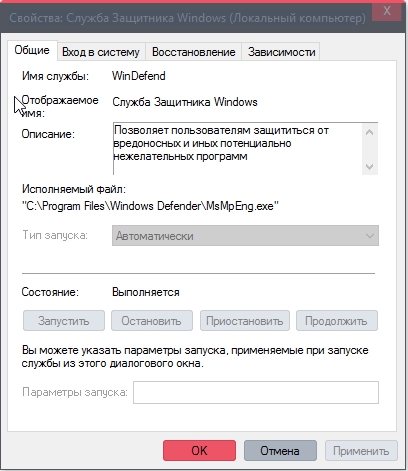Click the WinDefend service name text
Image resolution: width=408 pixels, height=471 pixels.
tap(139, 76)
